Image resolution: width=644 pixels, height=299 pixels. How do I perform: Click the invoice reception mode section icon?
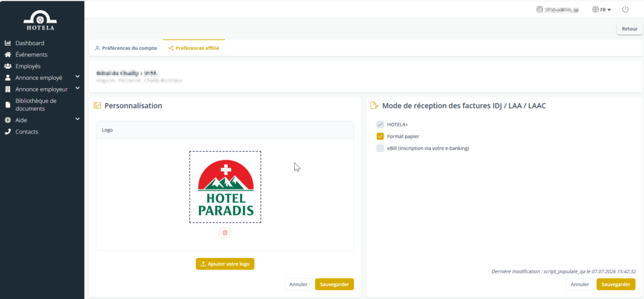point(374,106)
